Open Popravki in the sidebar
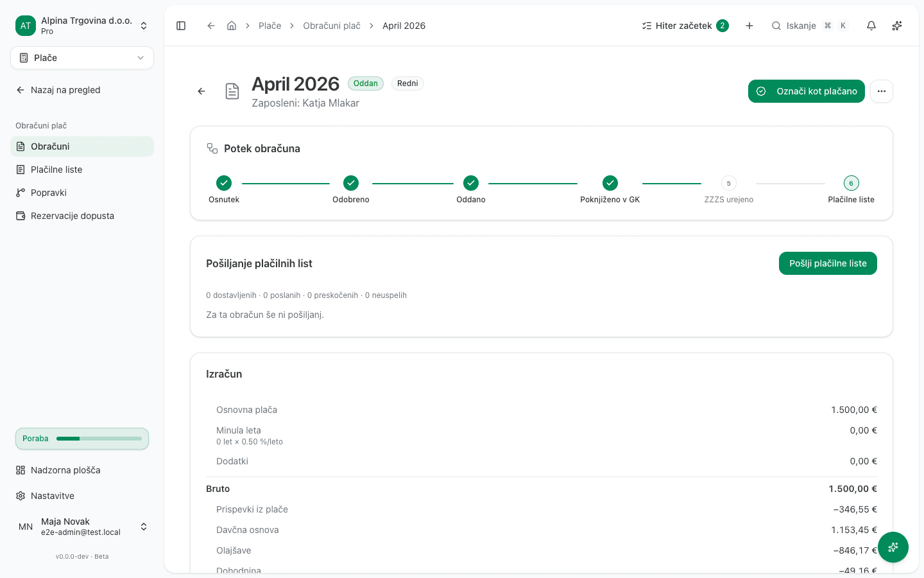 tap(82, 193)
